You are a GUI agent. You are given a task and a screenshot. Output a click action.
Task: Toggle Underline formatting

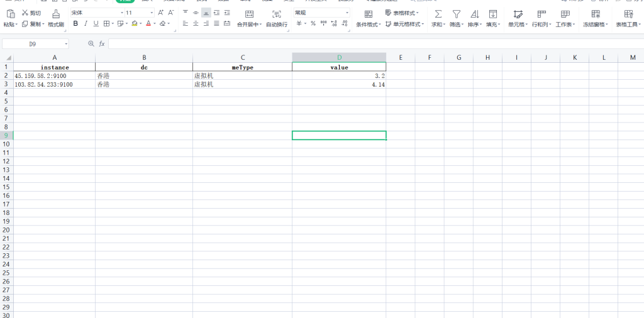96,24
